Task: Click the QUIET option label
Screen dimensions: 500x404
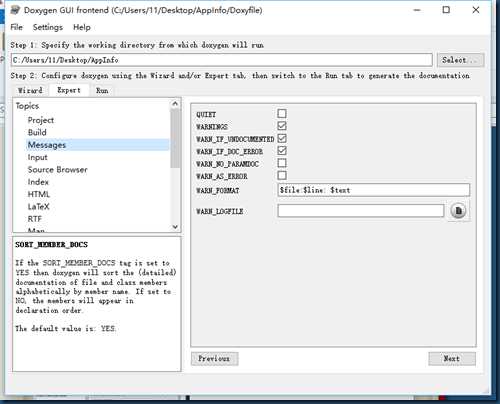Action: [x=206, y=114]
